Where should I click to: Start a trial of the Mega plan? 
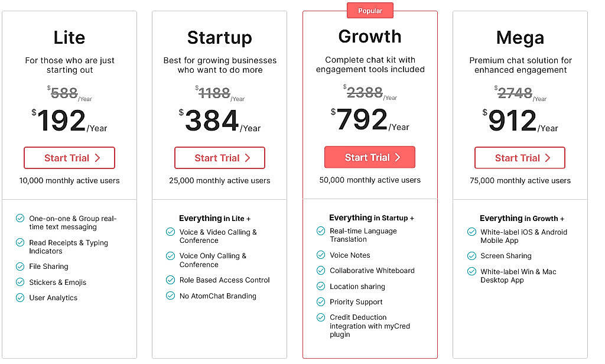pos(519,158)
